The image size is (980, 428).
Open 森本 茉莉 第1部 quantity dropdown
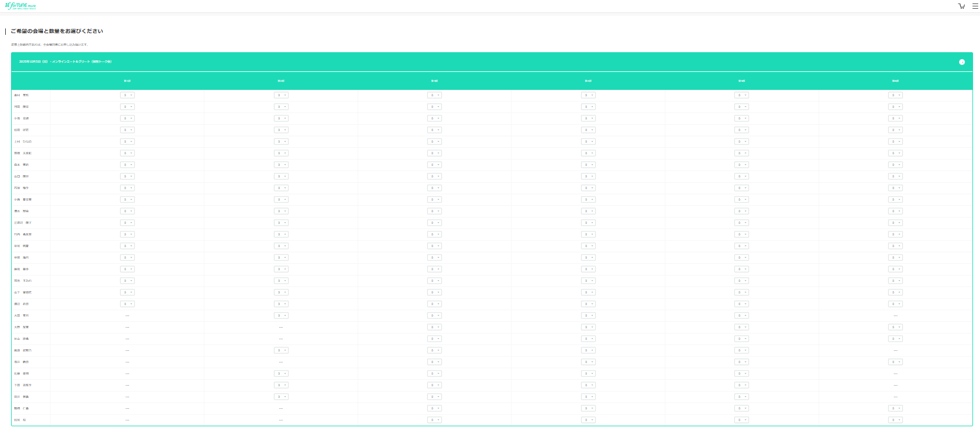127,165
